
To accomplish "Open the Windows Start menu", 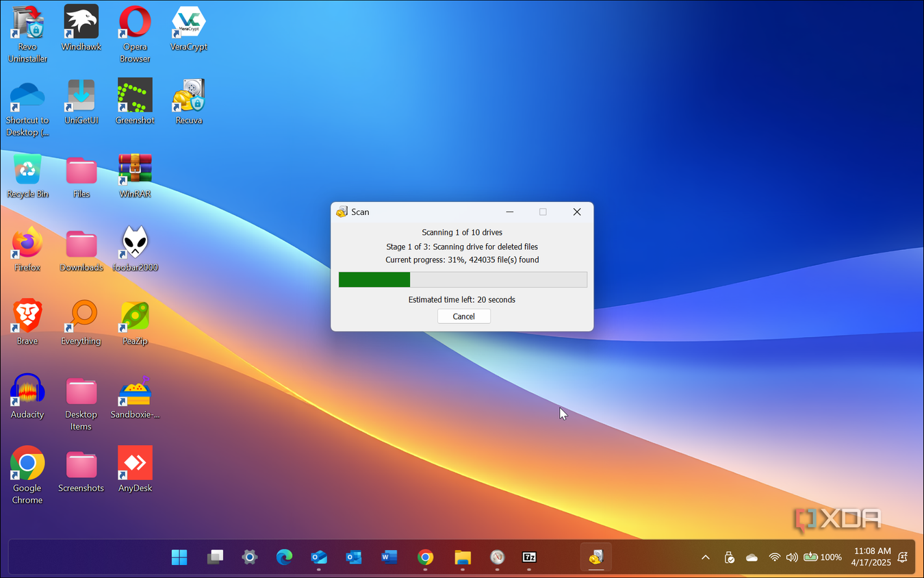I will click(179, 557).
